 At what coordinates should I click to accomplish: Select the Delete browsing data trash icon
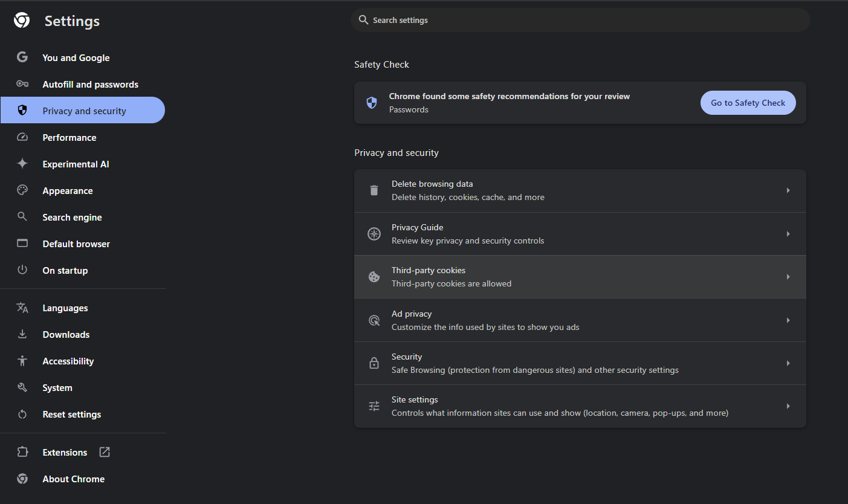click(x=374, y=190)
